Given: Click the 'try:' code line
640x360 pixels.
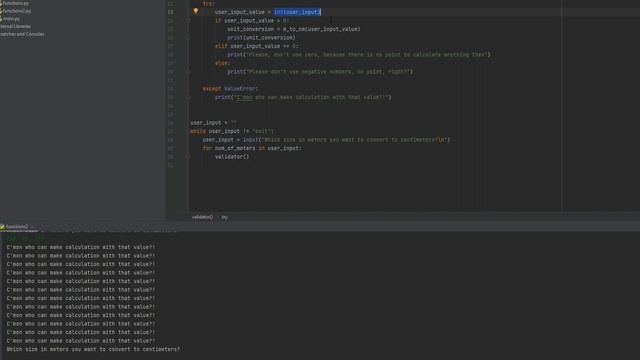Looking at the screenshot, I should click(209, 4).
